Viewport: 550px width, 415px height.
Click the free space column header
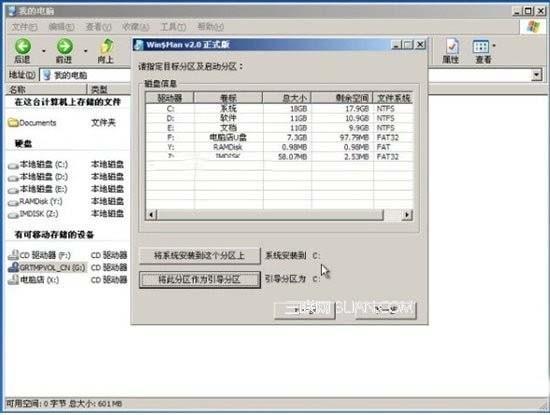[342, 98]
